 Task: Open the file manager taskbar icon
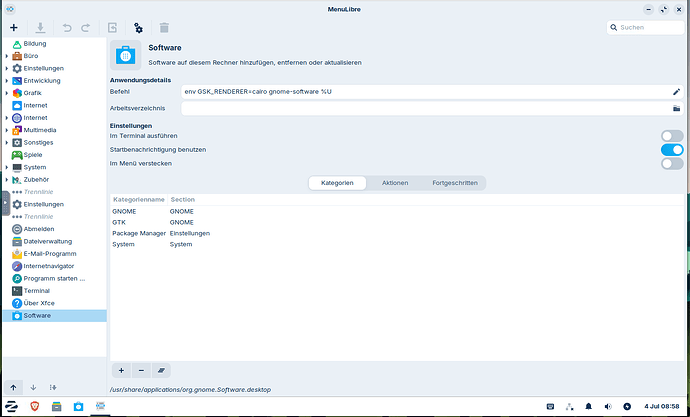[56, 406]
